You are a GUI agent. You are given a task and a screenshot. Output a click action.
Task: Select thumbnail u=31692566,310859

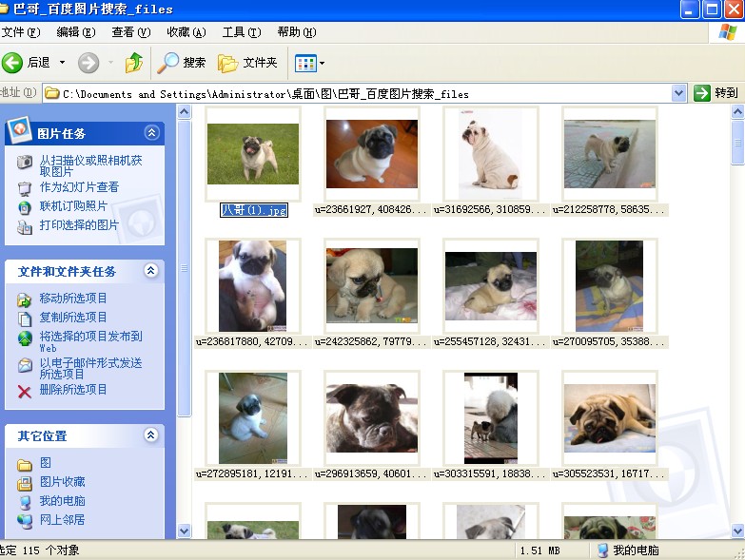pyautogui.click(x=490, y=154)
